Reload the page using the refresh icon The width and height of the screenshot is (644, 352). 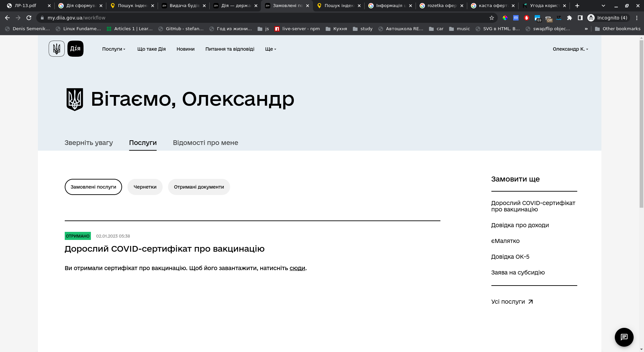tap(29, 18)
